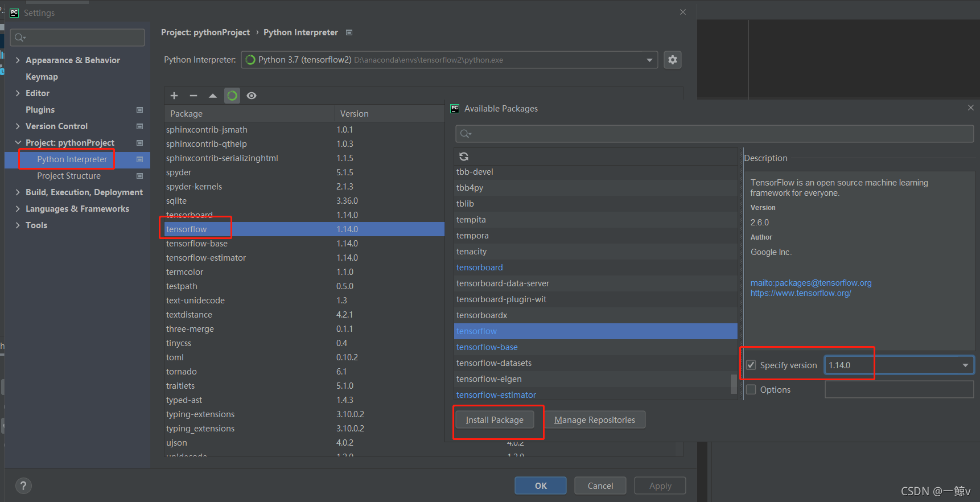This screenshot has width=980, height=502.
Task: Collapse Project: pythonProject settings group
Action: coord(18,143)
